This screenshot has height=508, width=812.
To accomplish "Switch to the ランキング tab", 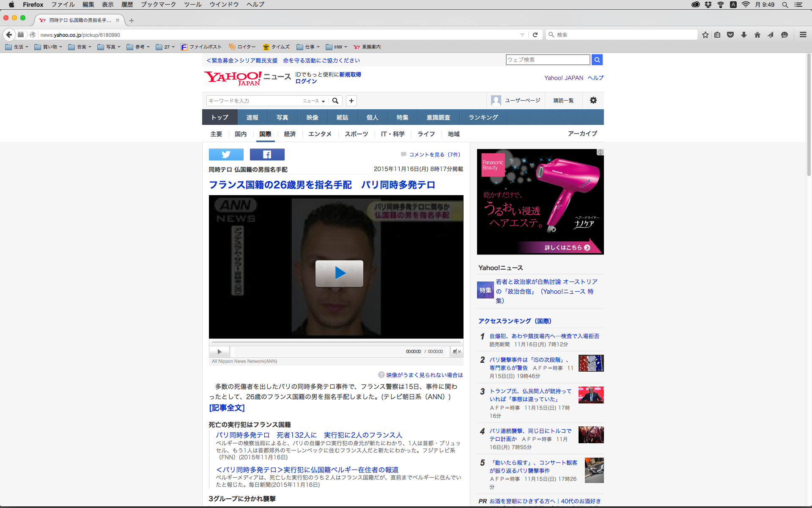I will pos(483,117).
